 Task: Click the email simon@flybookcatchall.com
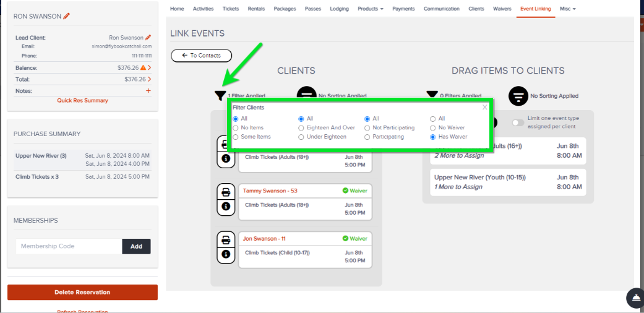click(122, 46)
